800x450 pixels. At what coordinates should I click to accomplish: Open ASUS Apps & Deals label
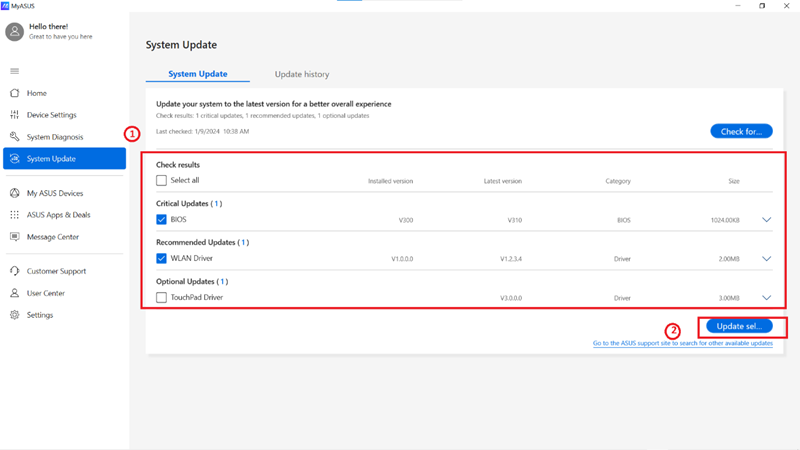click(59, 215)
